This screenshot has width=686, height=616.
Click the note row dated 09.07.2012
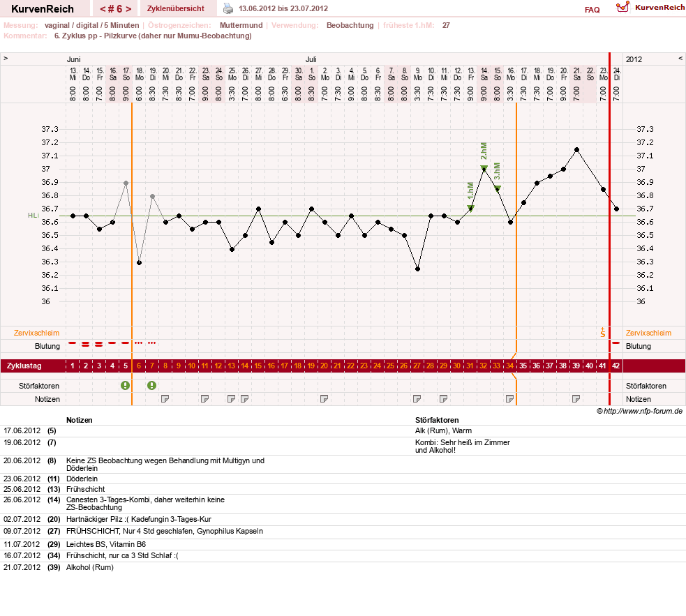pyautogui.click(x=343, y=531)
